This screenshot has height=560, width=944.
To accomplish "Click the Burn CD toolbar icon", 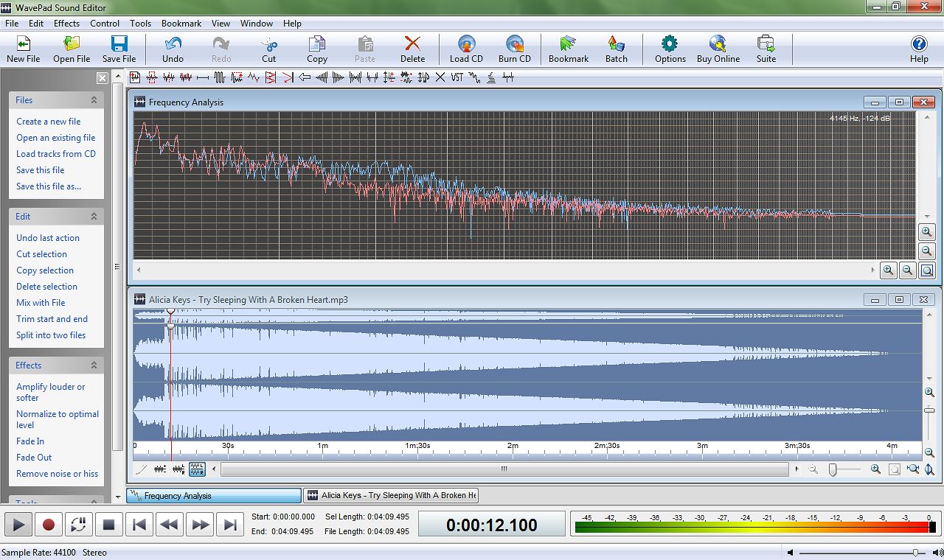I will 514,47.
